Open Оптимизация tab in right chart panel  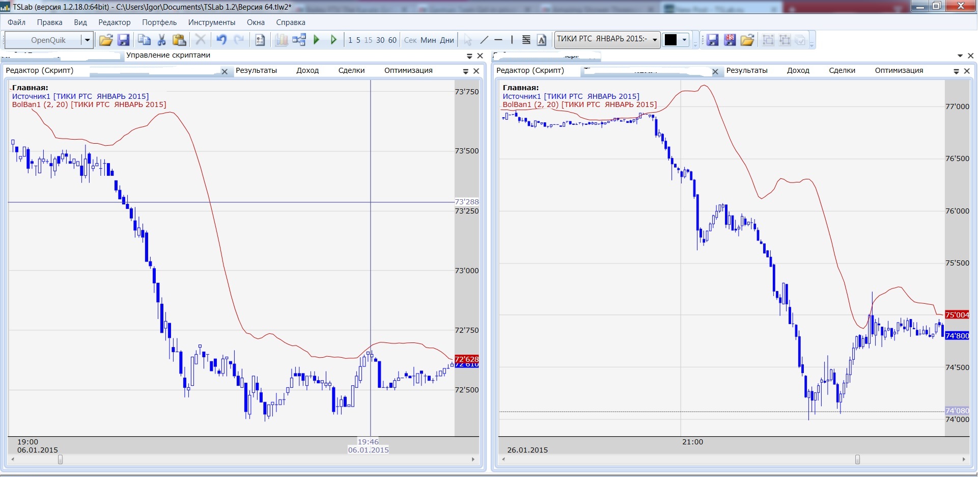pyautogui.click(x=899, y=70)
